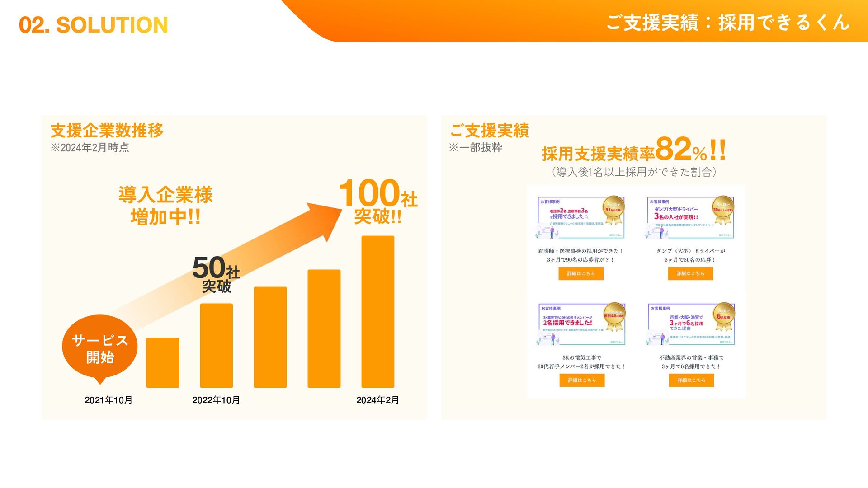Click the shortest bar next to サービス開始

pos(162,363)
